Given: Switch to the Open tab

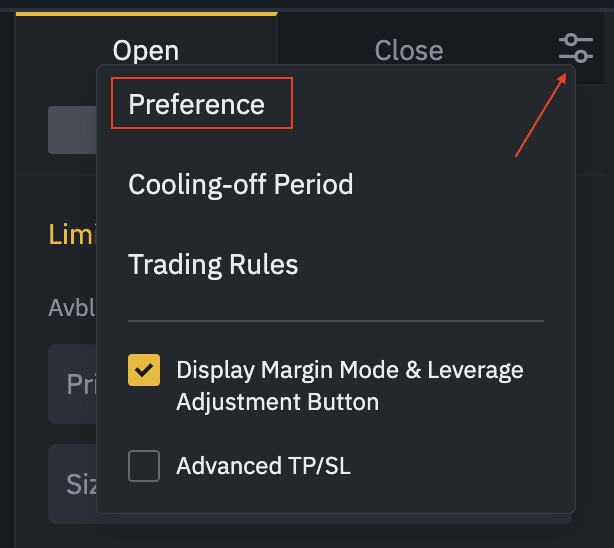Looking at the screenshot, I should click(146, 50).
